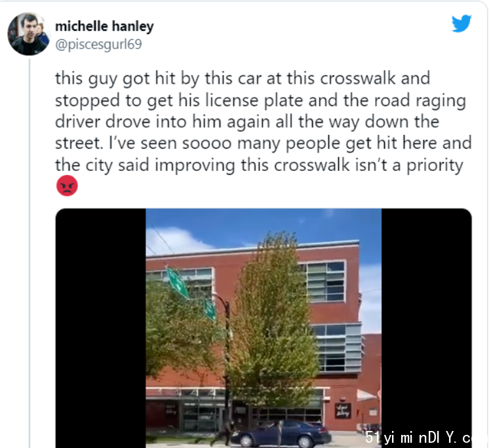491x448 pixels.
Task: Click the word "priority" ending the tweet
Action: click(435, 166)
